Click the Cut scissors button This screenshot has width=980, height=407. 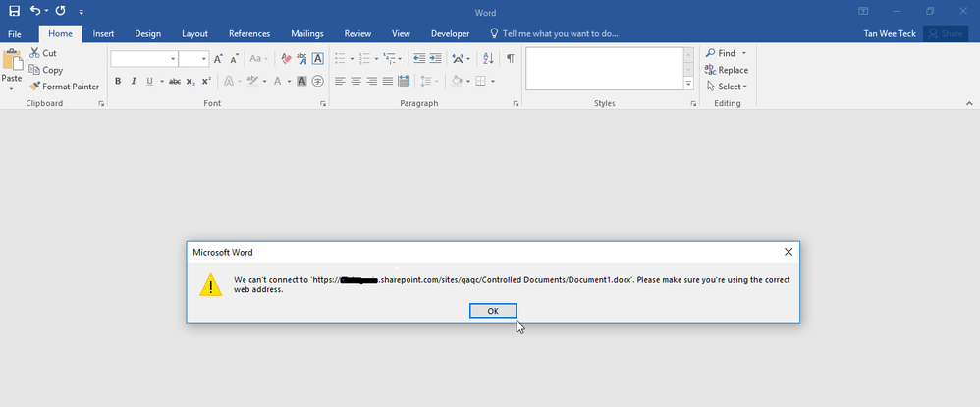[x=43, y=53]
